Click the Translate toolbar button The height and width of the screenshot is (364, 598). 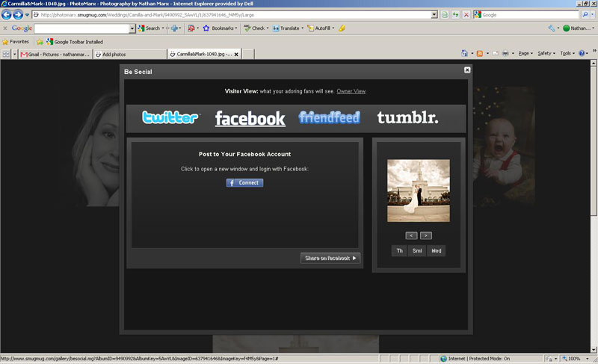(x=286, y=28)
